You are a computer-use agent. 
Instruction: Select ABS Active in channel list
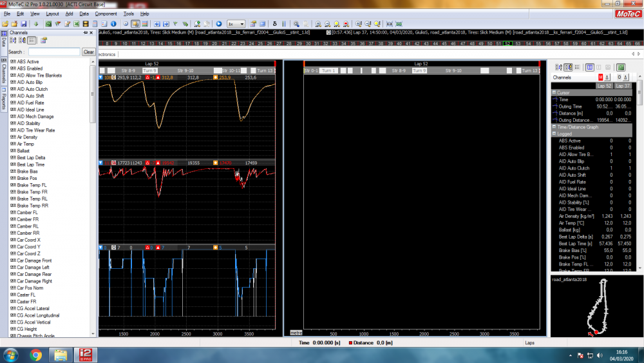pos(28,62)
